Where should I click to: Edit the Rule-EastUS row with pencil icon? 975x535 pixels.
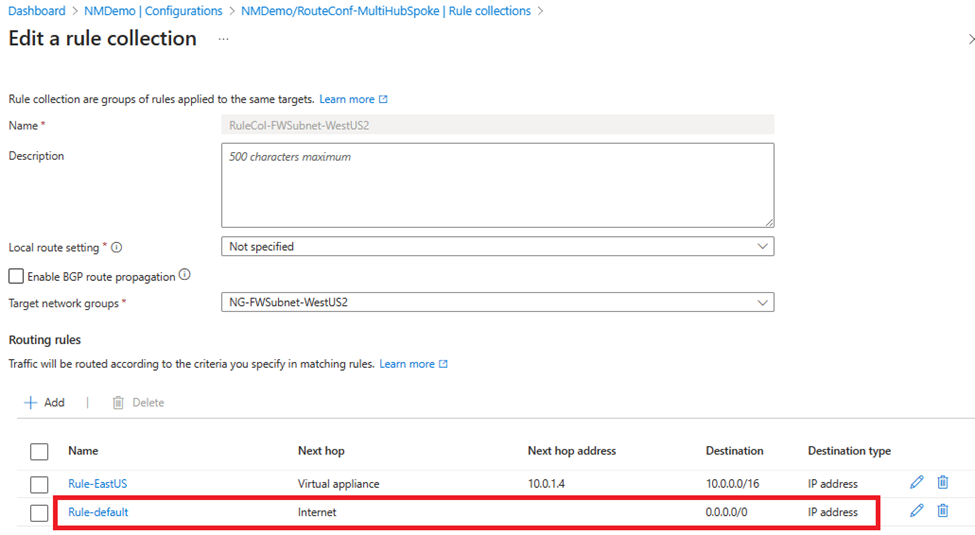tap(917, 482)
